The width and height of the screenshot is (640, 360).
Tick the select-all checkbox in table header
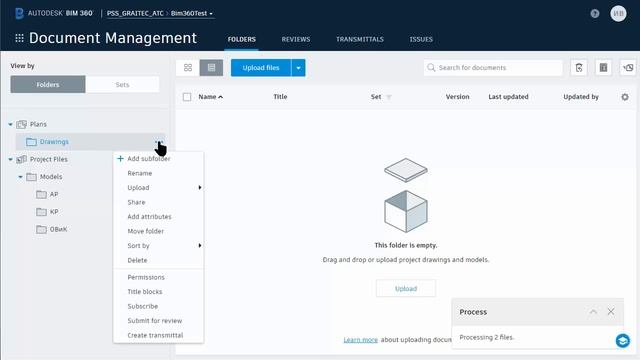click(187, 97)
